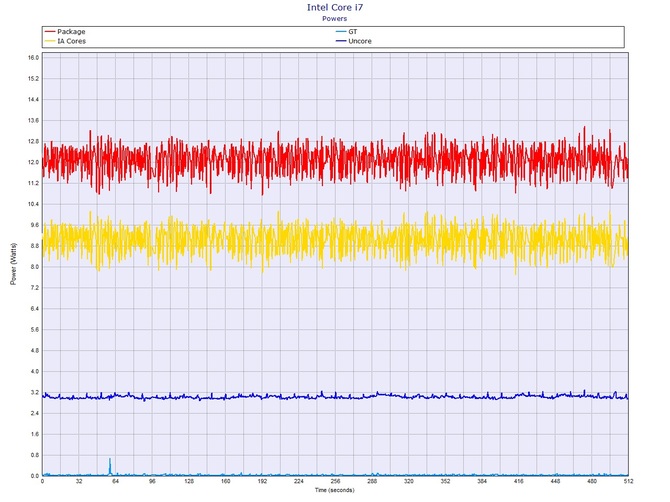Click the 16.0 y-axis value
The width and height of the screenshot is (670, 502).
coord(33,58)
